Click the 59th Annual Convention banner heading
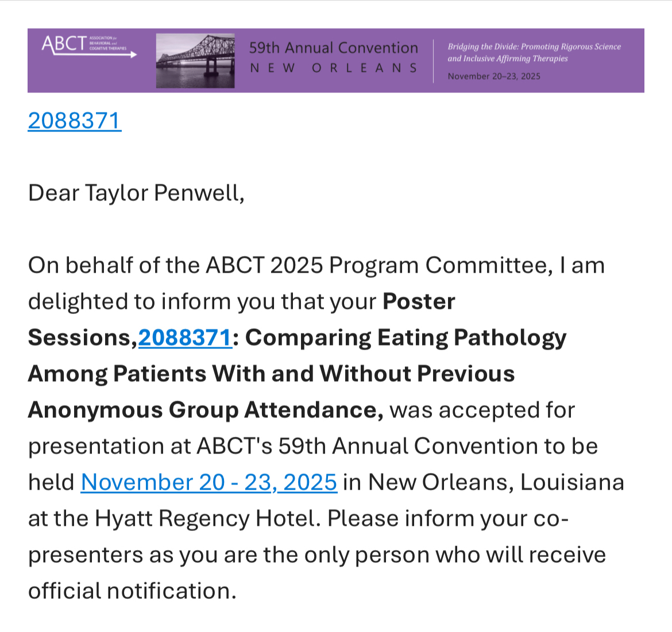Image resolution: width=672 pixels, height=632 pixels. pos(333,48)
